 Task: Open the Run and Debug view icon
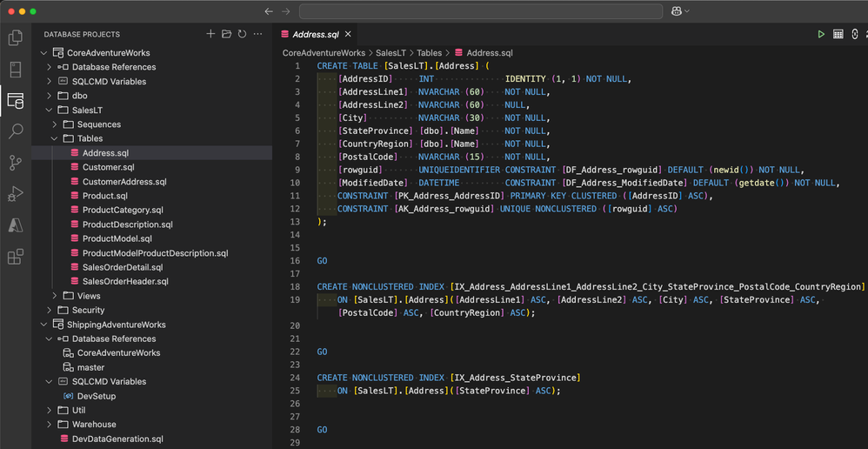[x=15, y=194]
